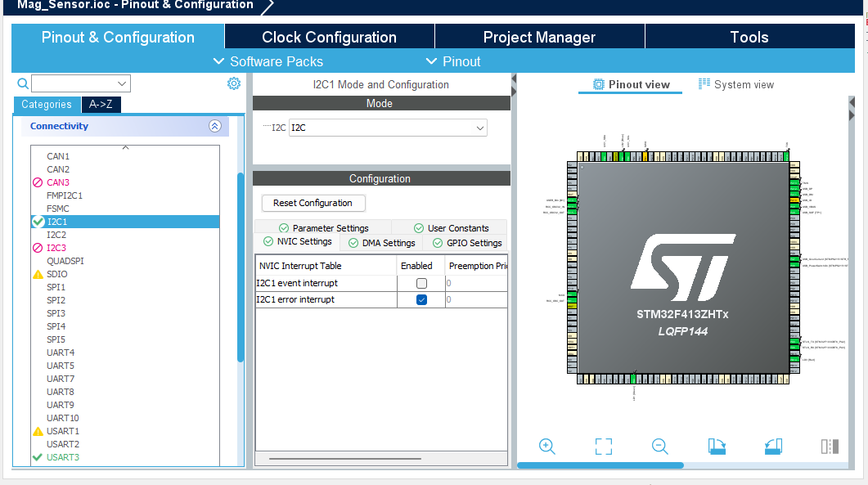The image size is (868, 485).
Task: Rotate the chip counter-clockwise
Action: click(x=772, y=447)
